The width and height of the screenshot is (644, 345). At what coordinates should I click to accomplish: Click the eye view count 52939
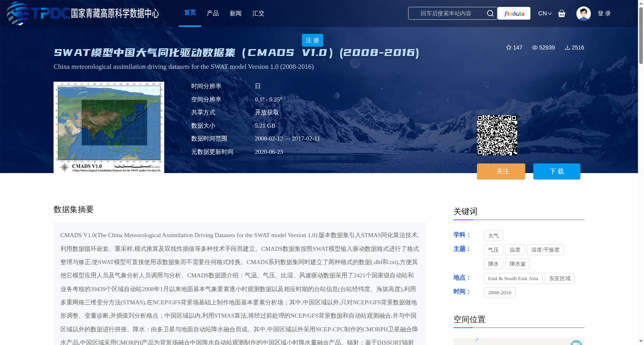tap(543, 48)
